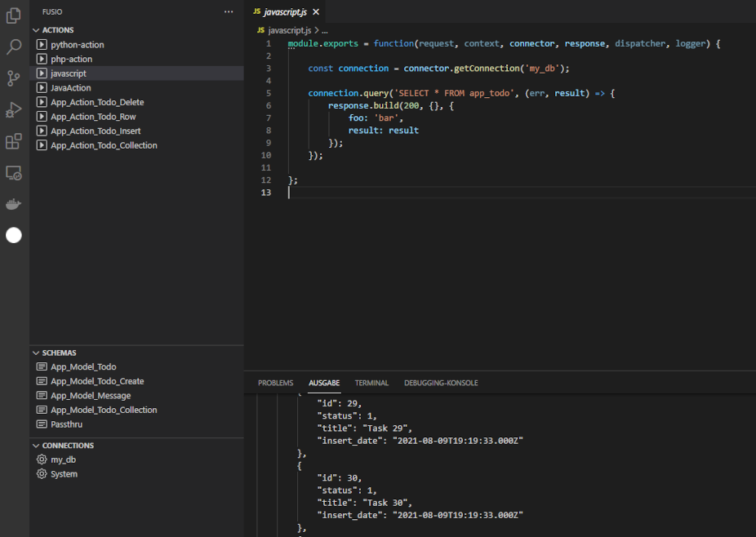Open the Fusio panel more actions menu
Image resolution: width=756 pixels, height=537 pixels.
pyautogui.click(x=229, y=12)
